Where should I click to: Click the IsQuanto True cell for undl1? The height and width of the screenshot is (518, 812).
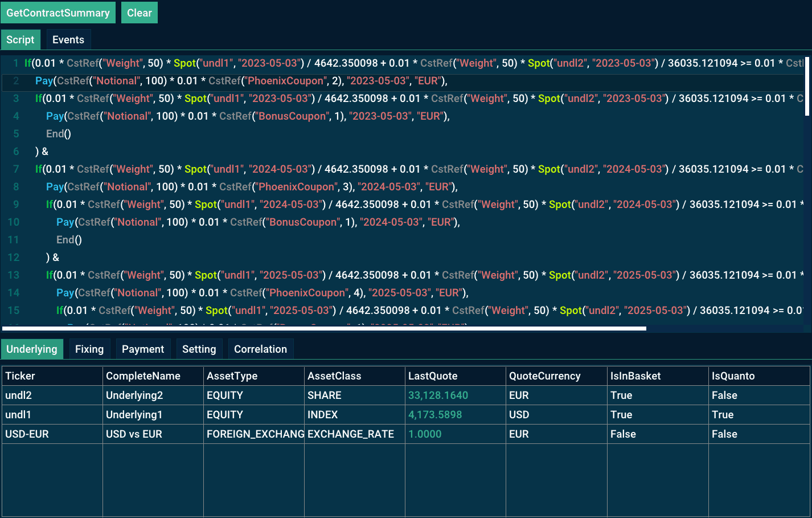tap(759, 415)
